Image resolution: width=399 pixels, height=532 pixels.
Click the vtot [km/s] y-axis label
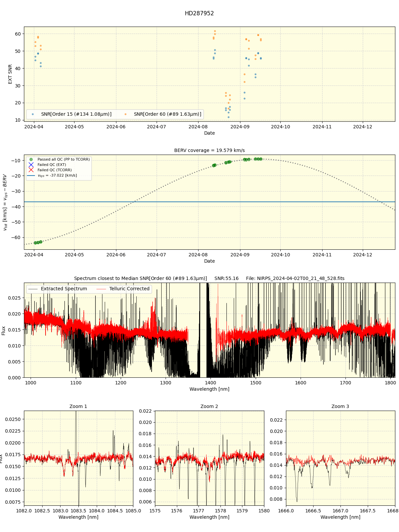click(x=5, y=202)
